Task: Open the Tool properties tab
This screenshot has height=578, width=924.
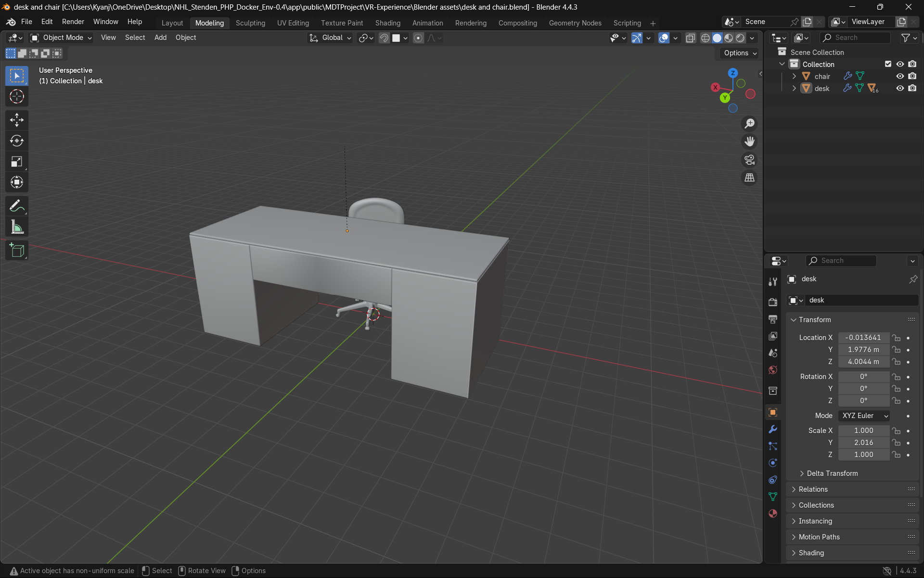Action: click(773, 282)
